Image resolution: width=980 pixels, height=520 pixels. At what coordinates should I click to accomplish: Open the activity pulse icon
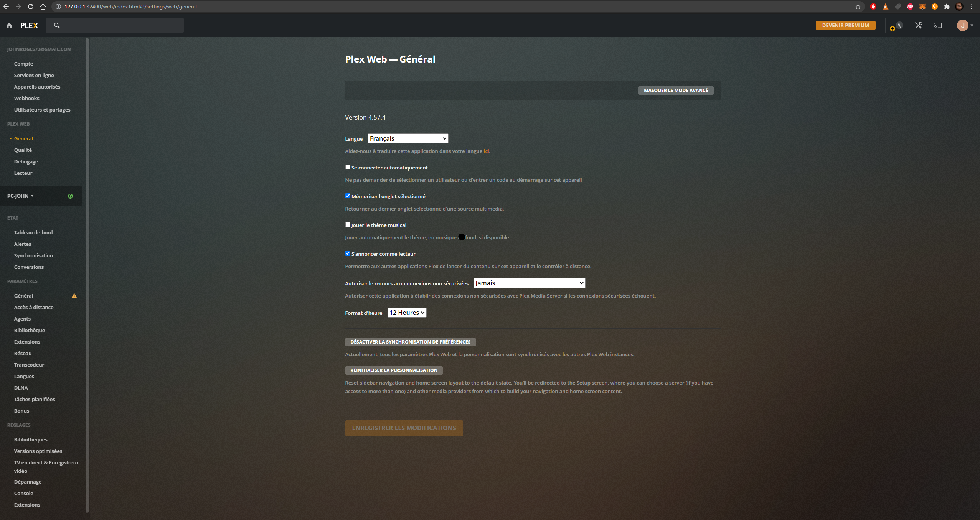click(899, 25)
